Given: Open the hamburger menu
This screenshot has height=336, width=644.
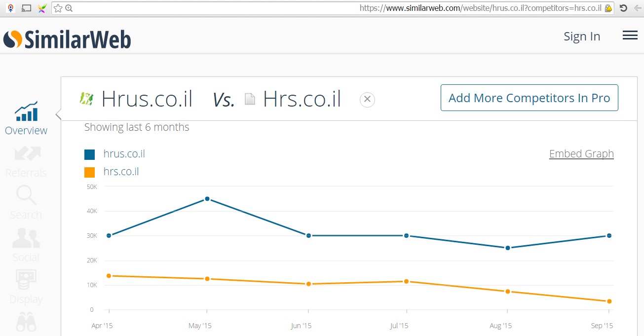Looking at the screenshot, I should coord(630,35).
